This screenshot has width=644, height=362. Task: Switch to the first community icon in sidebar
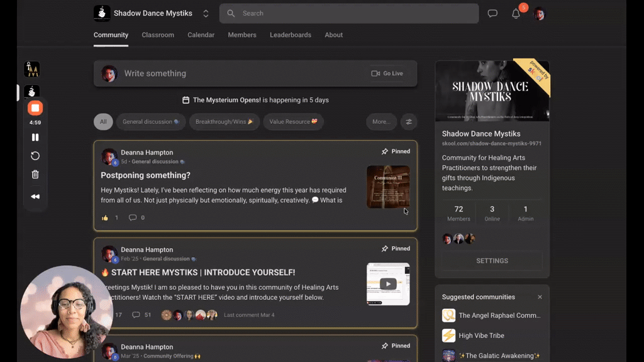point(31,69)
